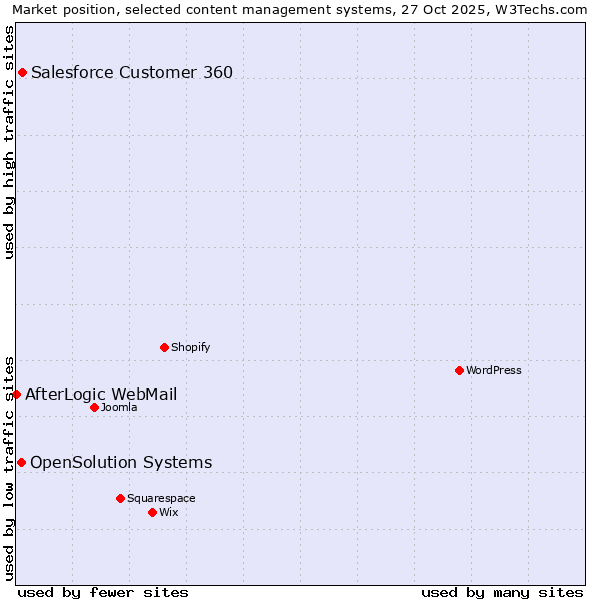Select the OpenSolution Systems text label
Image resolution: width=600 pixels, height=600 pixels.
tap(121, 462)
